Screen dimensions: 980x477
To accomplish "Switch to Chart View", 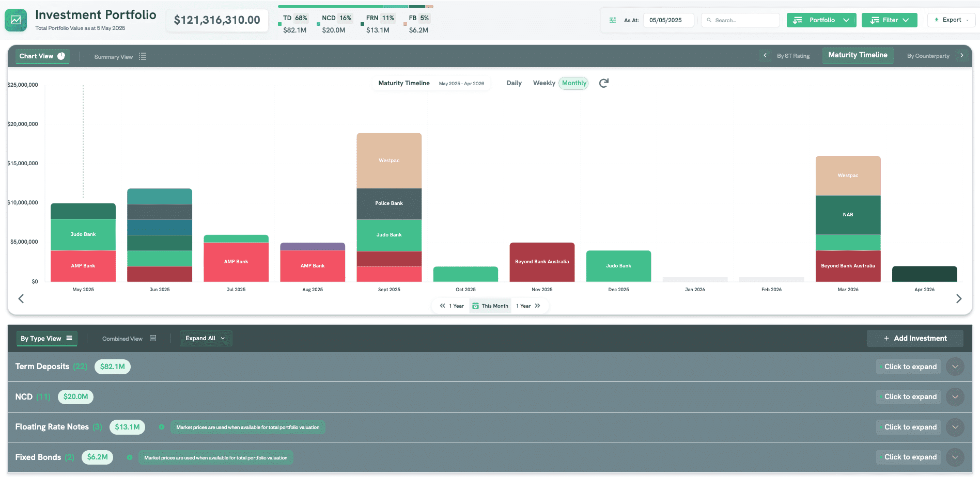I will coord(42,56).
